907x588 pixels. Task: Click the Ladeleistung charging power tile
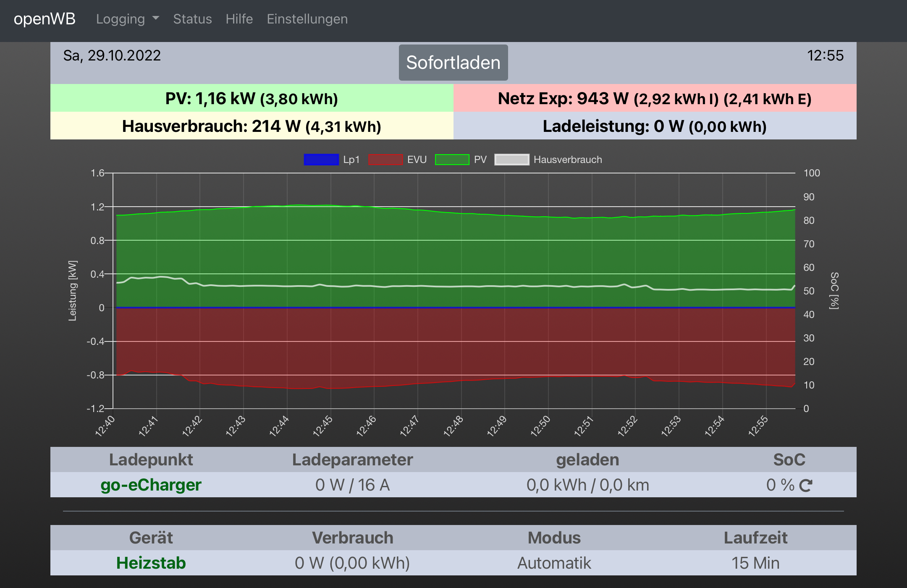pos(655,126)
